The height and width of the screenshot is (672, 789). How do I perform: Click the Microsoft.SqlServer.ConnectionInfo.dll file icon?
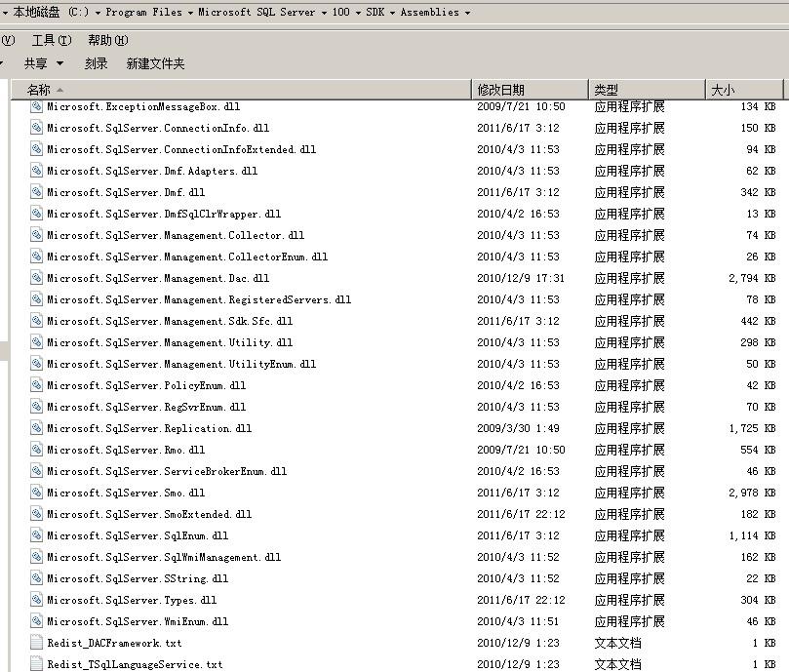coord(36,128)
